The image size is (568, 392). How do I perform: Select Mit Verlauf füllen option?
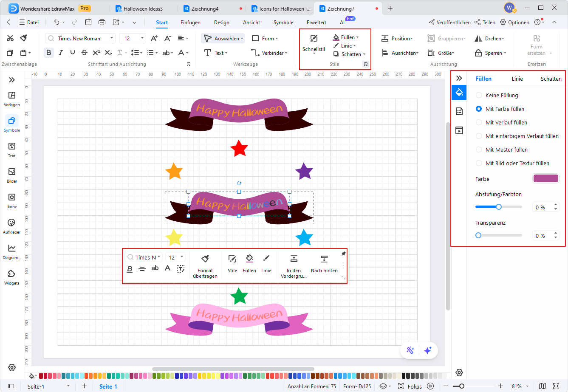(x=479, y=123)
